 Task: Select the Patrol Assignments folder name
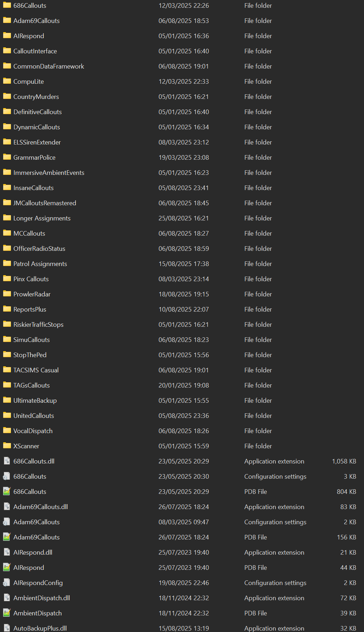40,264
